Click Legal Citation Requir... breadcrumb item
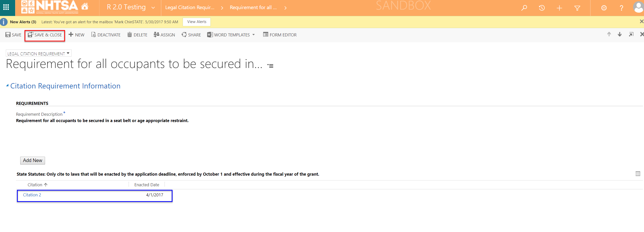This screenshot has height=232, width=644. 190,8
